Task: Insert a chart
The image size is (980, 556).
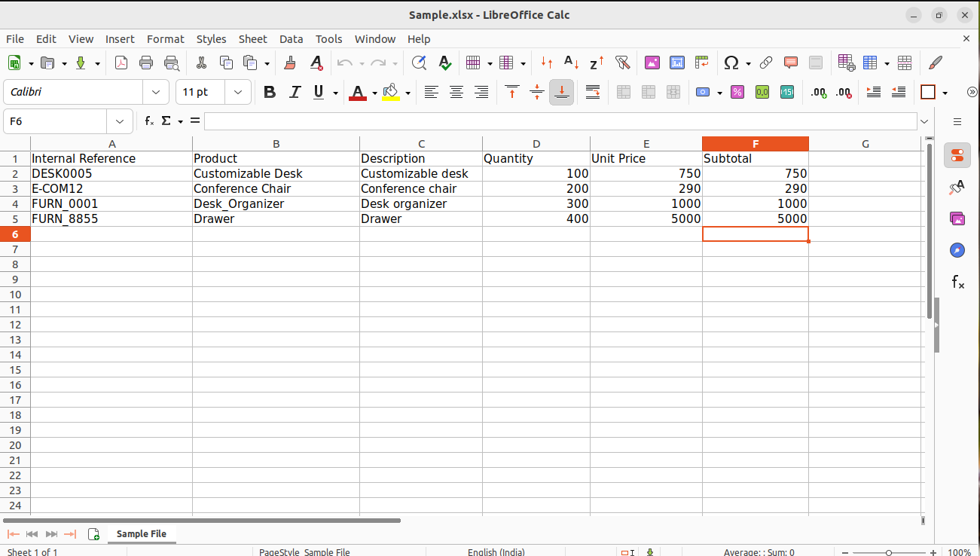Action: click(677, 63)
